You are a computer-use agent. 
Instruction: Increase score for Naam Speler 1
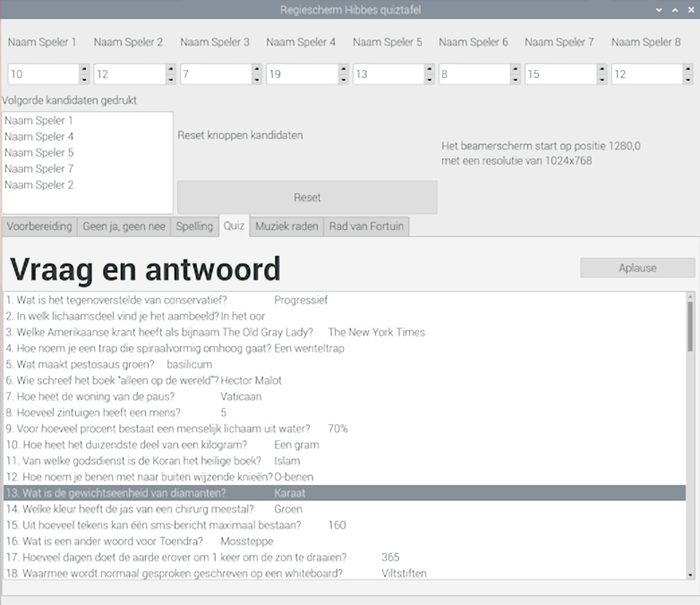pos(84,69)
